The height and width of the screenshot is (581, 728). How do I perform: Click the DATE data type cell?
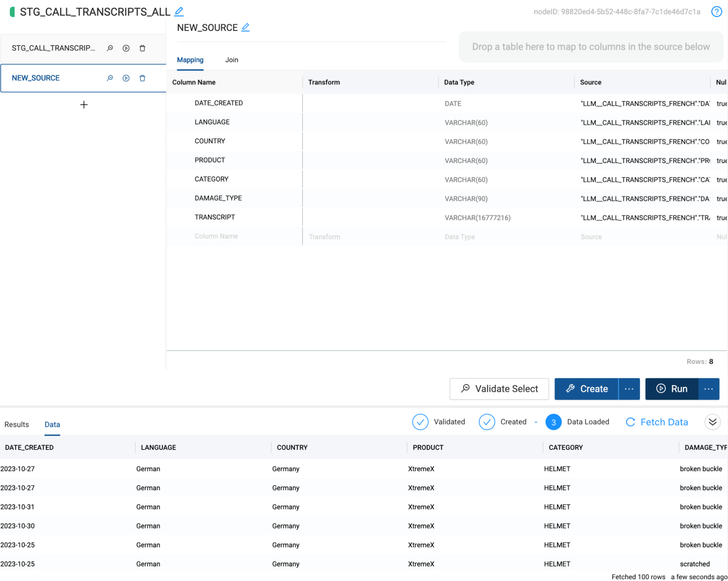[x=453, y=104]
